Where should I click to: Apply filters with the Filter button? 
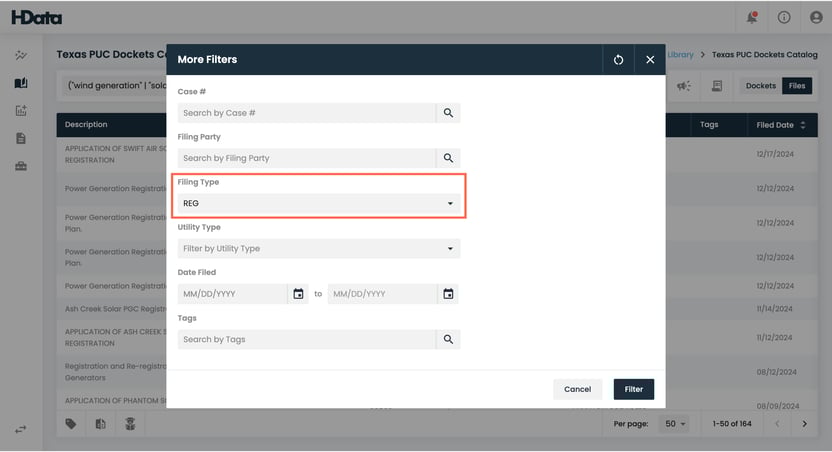[634, 389]
